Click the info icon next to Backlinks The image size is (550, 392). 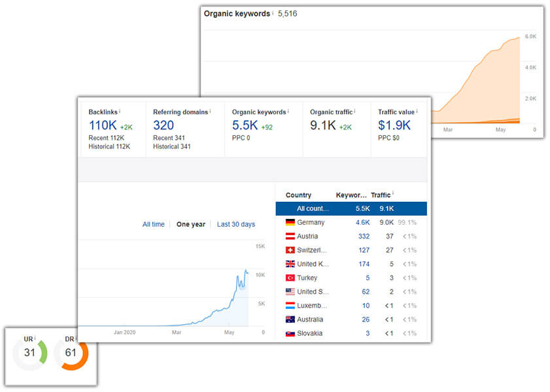coord(120,111)
